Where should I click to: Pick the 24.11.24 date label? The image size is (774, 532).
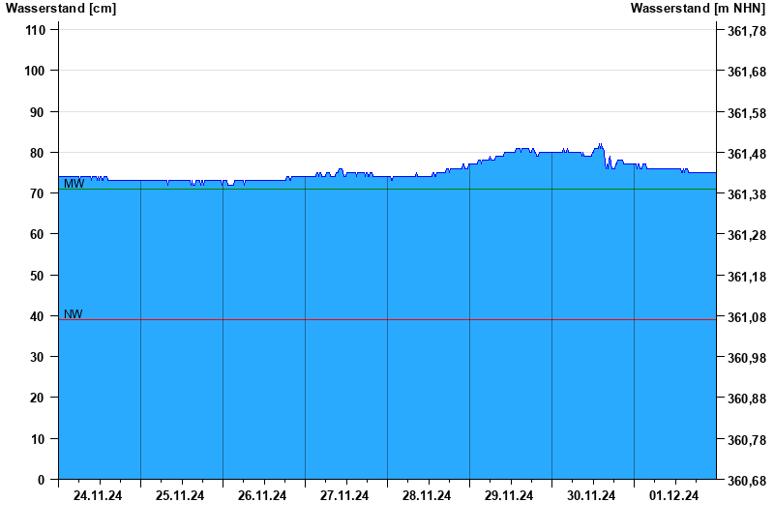click(98, 496)
